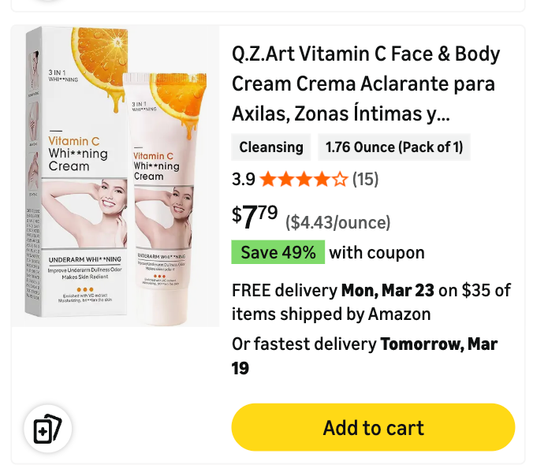This screenshot has height=476, width=533.
Task: Open the (15) reviews count link
Action: (x=365, y=179)
